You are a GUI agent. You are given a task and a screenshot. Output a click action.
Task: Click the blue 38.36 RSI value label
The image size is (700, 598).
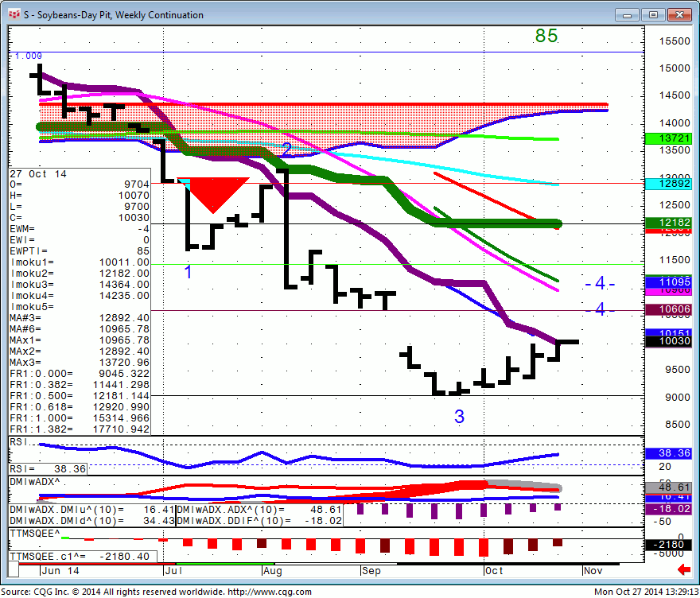click(x=669, y=453)
